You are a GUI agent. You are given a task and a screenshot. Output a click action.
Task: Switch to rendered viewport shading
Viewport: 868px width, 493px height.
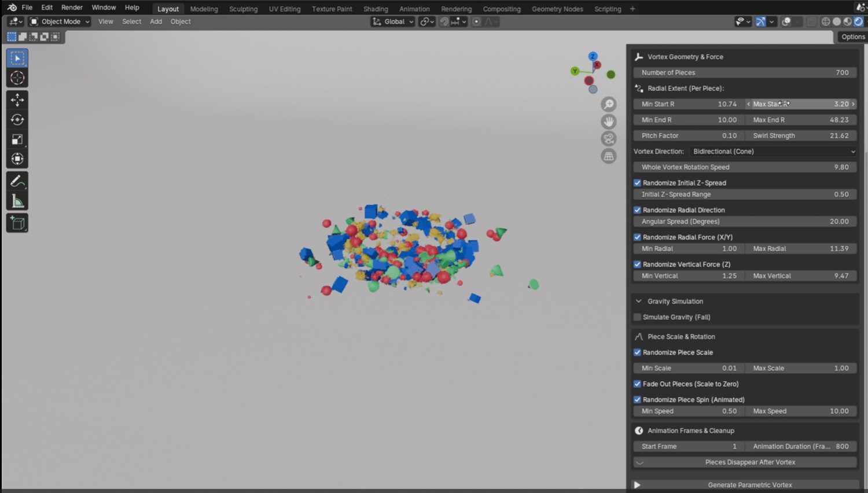pos(859,21)
